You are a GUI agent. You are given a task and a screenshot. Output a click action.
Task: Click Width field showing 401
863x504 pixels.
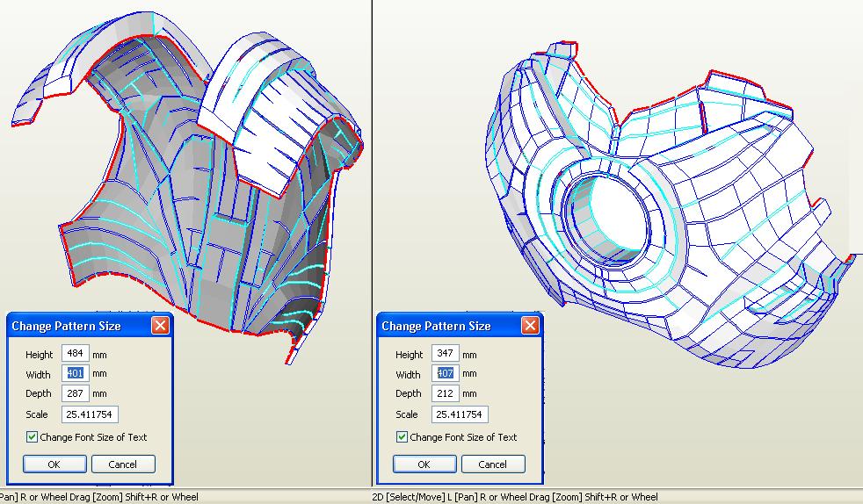76,373
